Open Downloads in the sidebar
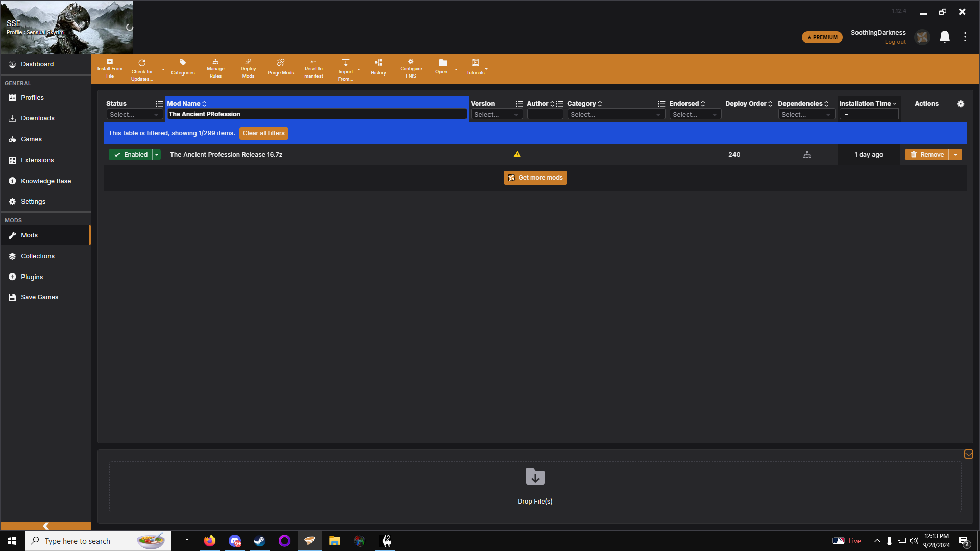 pyautogui.click(x=46, y=118)
